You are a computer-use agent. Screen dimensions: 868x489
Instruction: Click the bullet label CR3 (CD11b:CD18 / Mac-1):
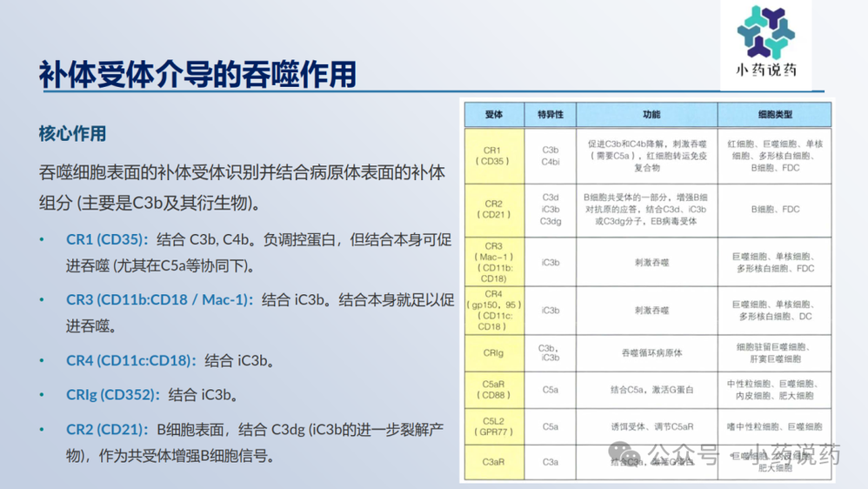click(x=159, y=299)
